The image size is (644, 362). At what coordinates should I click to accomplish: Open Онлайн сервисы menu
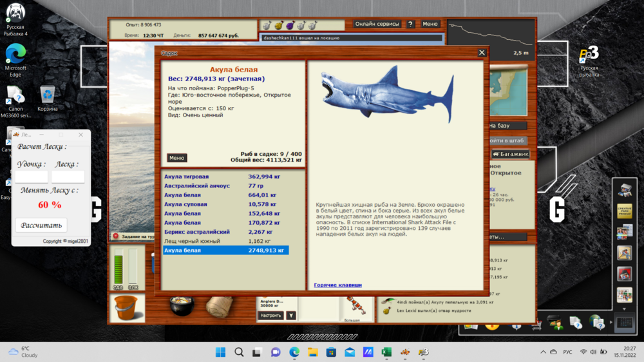click(x=377, y=24)
